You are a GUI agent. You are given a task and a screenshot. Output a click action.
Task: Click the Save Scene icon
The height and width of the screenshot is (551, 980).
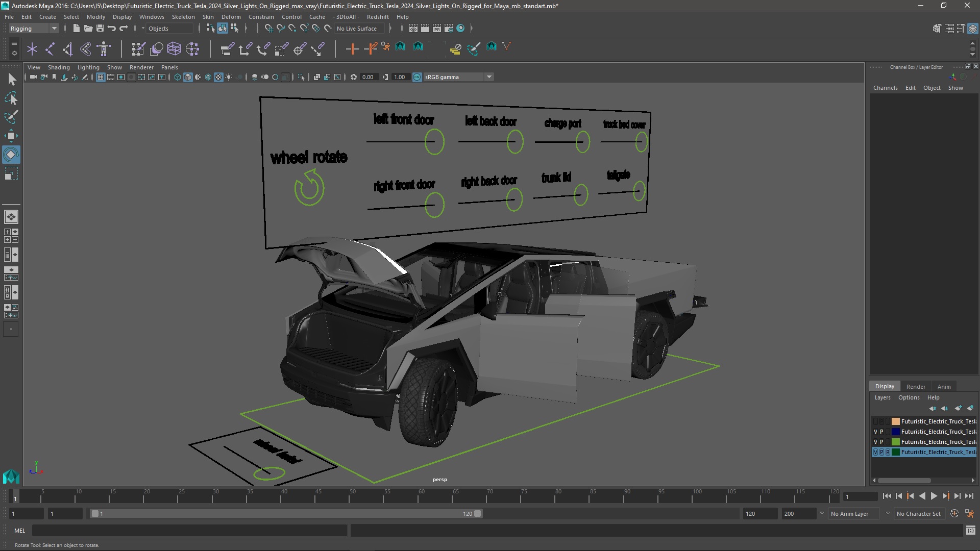coord(100,29)
